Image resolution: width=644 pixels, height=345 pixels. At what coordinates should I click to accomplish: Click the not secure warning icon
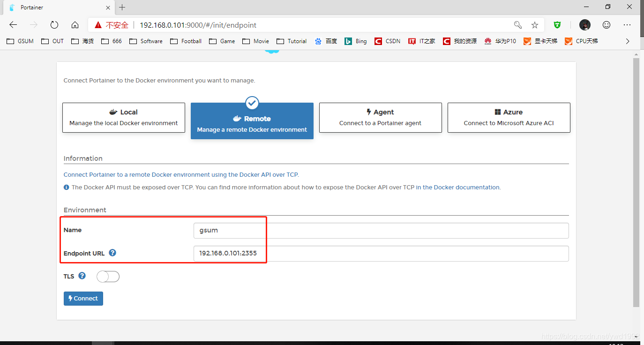(98, 25)
